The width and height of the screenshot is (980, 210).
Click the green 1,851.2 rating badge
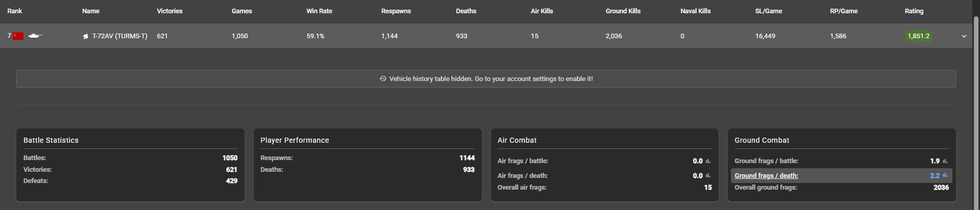[918, 36]
